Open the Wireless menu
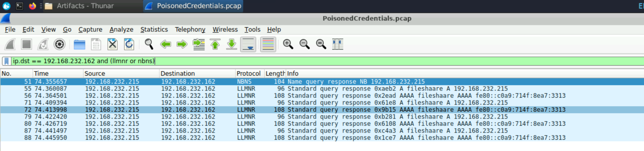 [x=225, y=29]
